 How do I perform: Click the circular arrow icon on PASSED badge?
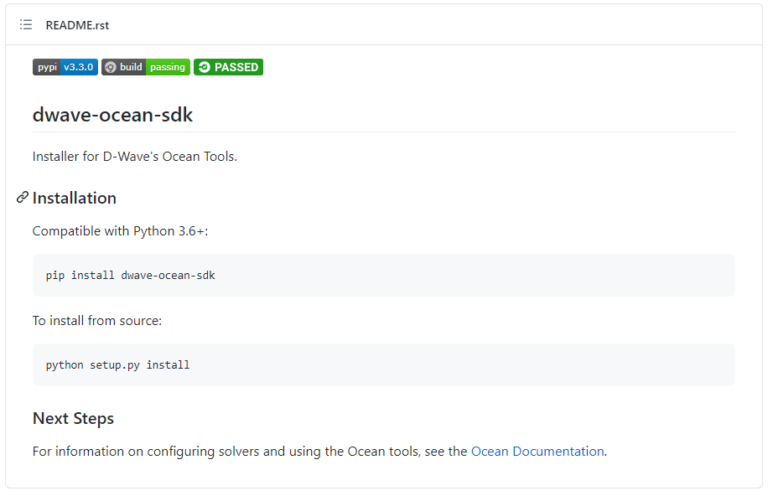pyautogui.click(x=204, y=67)
